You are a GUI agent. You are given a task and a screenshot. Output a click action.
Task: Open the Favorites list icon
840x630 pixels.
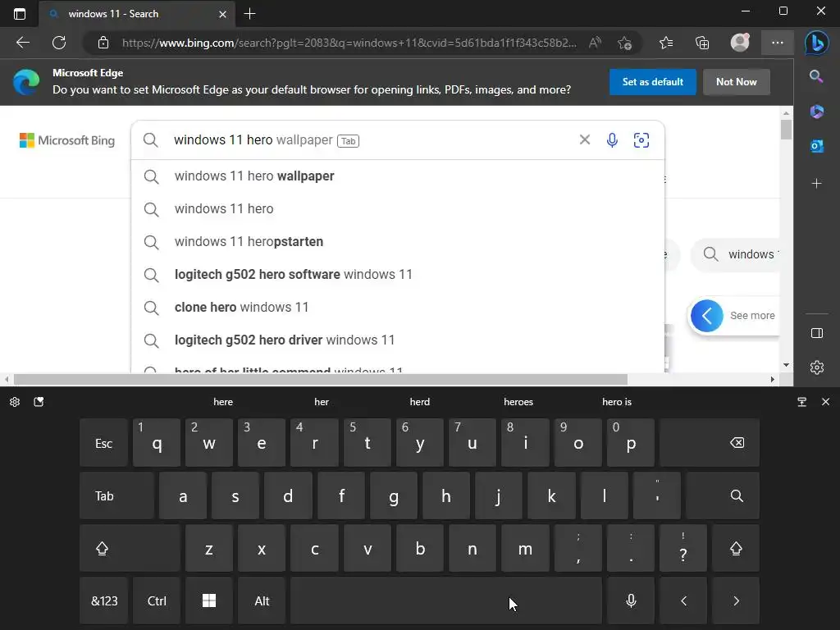[666, 43]
